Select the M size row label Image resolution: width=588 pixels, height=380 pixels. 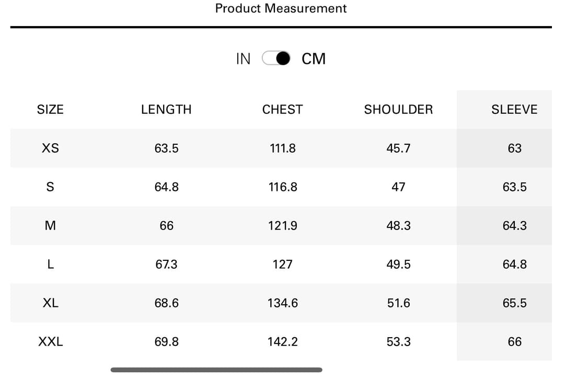pos(50,225)
